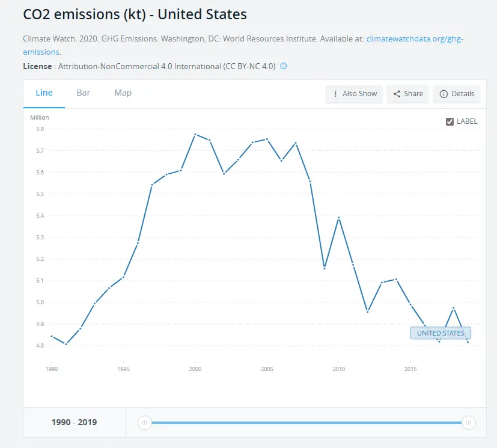
Task: Click the right year range slider handle
Action: [468, 423]
